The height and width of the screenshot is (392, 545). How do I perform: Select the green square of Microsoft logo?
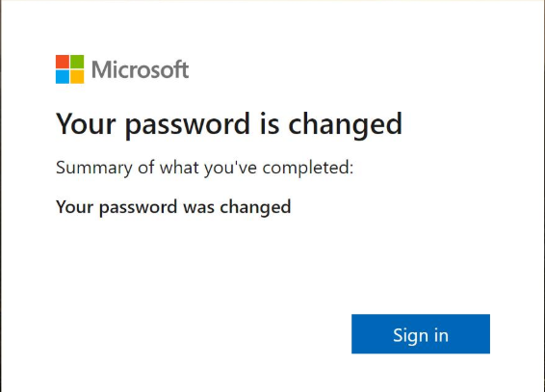pyautogui.click(x=77, y=62)
